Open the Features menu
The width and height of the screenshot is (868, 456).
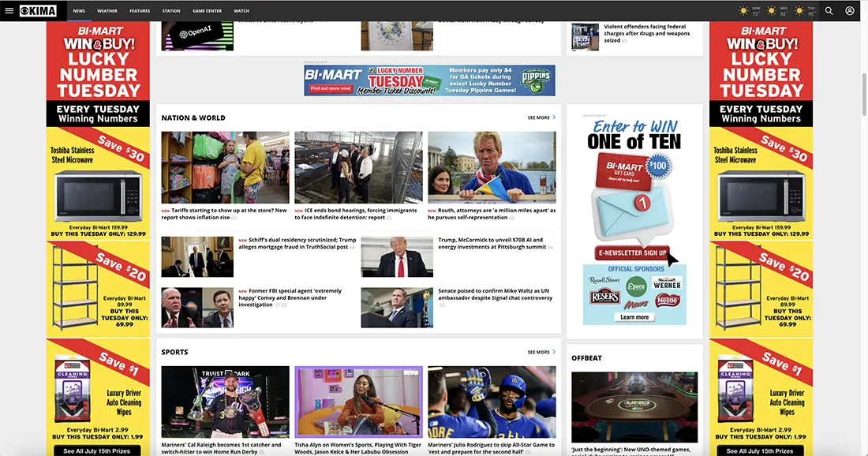click(140, 10)
